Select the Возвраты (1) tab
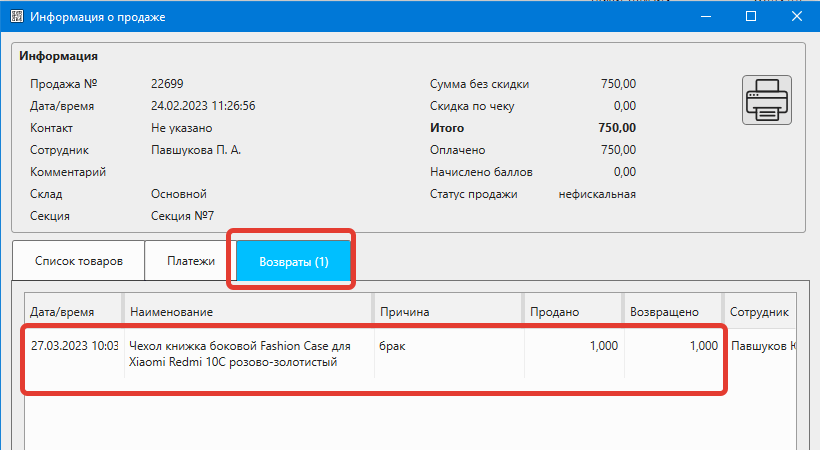 [293, 262]
